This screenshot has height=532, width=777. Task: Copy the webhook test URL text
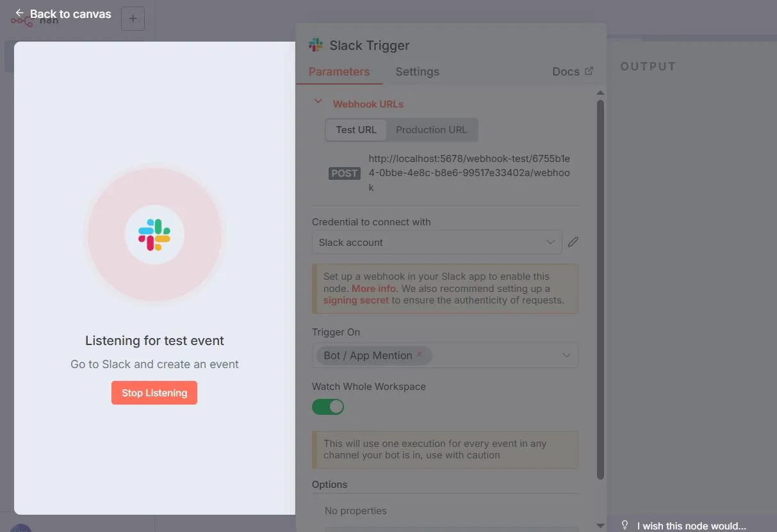470,173
